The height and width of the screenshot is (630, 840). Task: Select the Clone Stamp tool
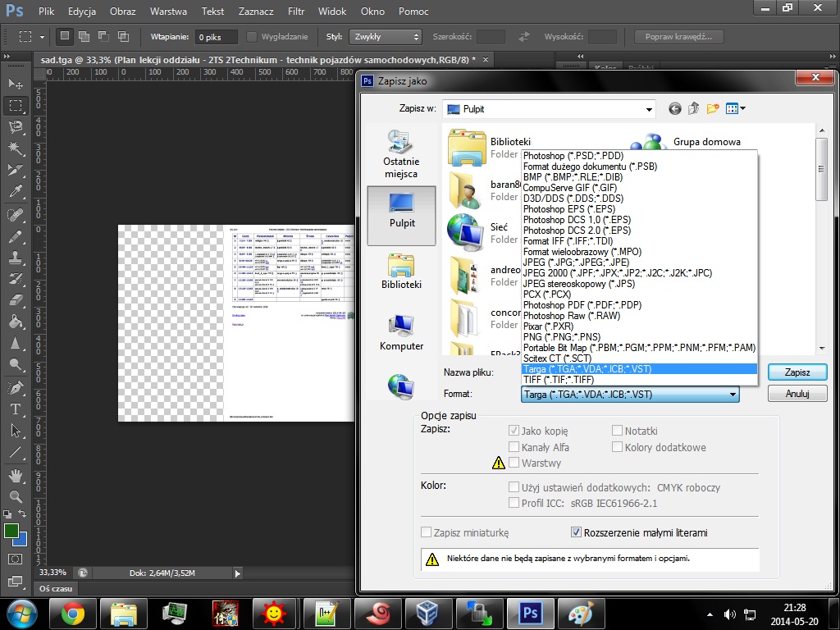coord(16,258)
